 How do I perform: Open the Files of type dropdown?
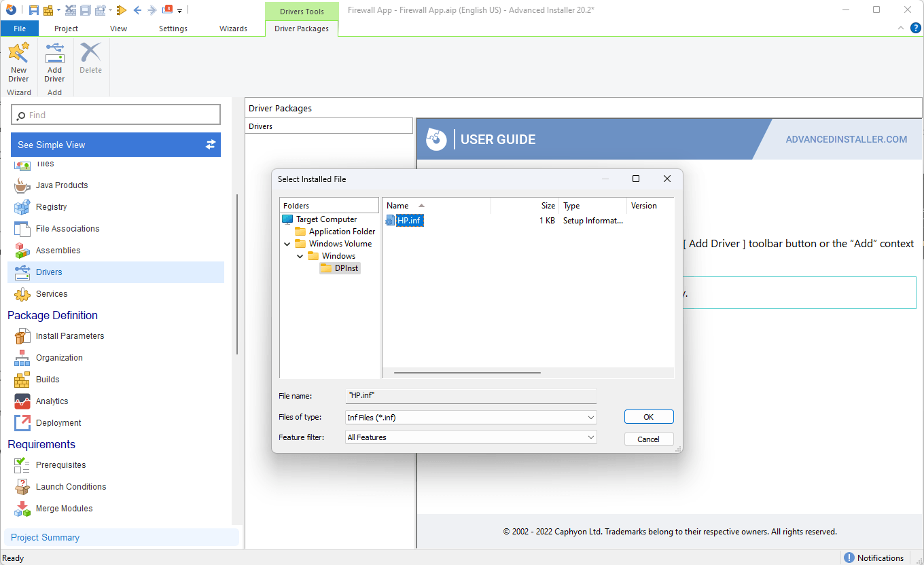pos(471,417)
